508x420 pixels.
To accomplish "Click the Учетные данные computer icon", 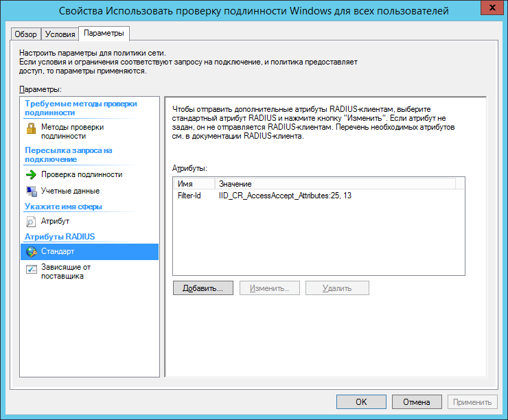I will [31, 191].
